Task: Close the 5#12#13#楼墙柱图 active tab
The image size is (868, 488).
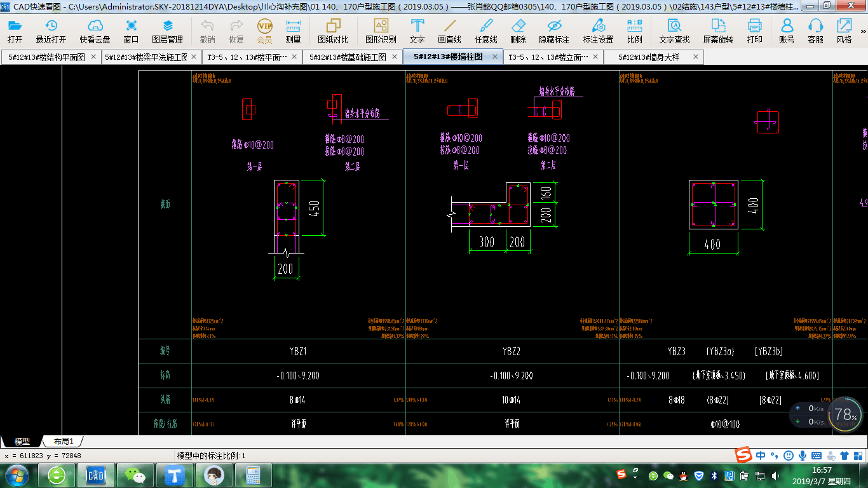Action: tap(495, 57)
